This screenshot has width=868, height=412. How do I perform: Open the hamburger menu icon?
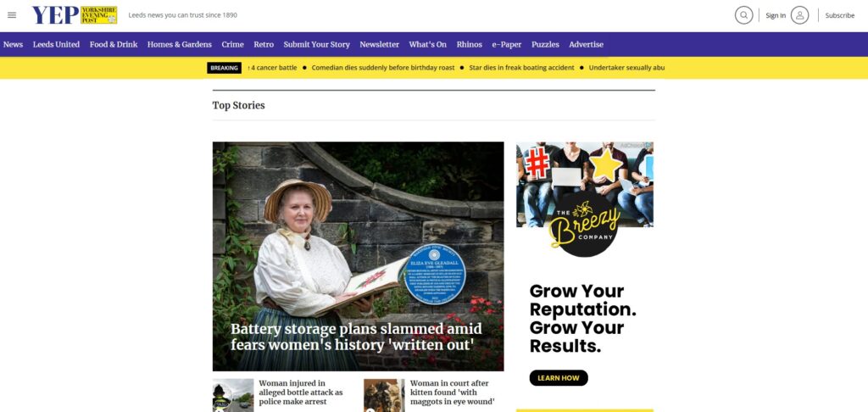[12, 15]
